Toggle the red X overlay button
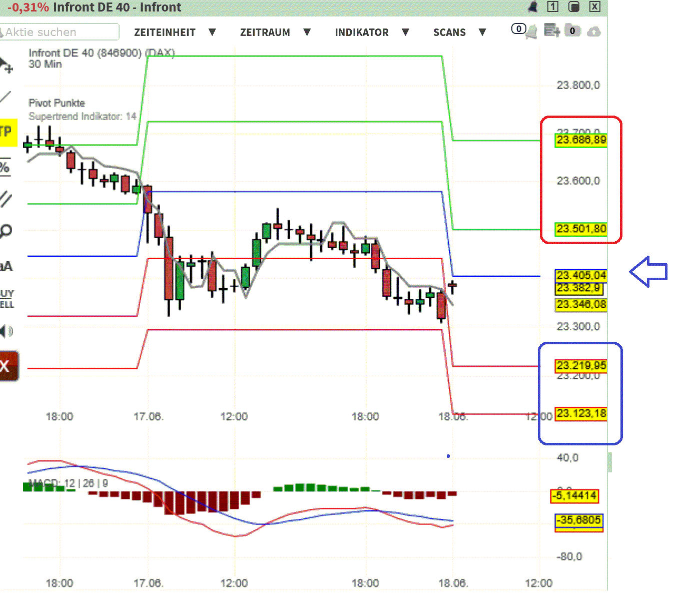The height and width of the screenshot is (599, 700). (6, 366)
